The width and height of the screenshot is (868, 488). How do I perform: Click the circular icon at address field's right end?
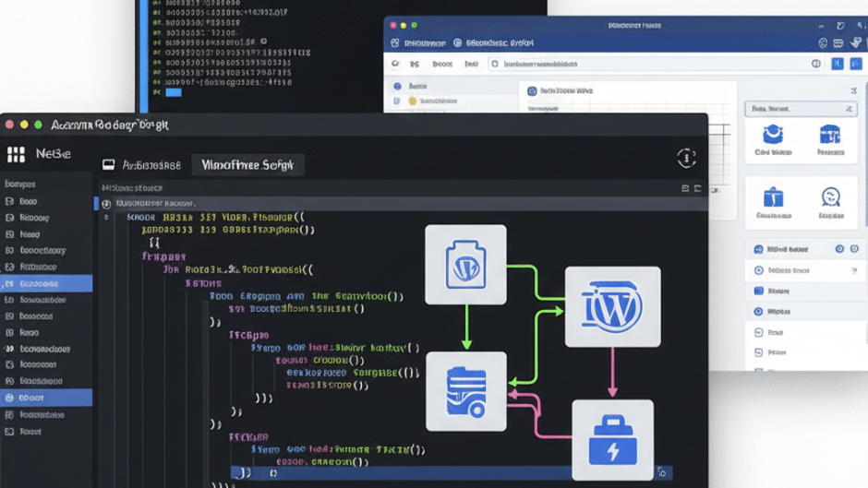(x=816, y=64)
